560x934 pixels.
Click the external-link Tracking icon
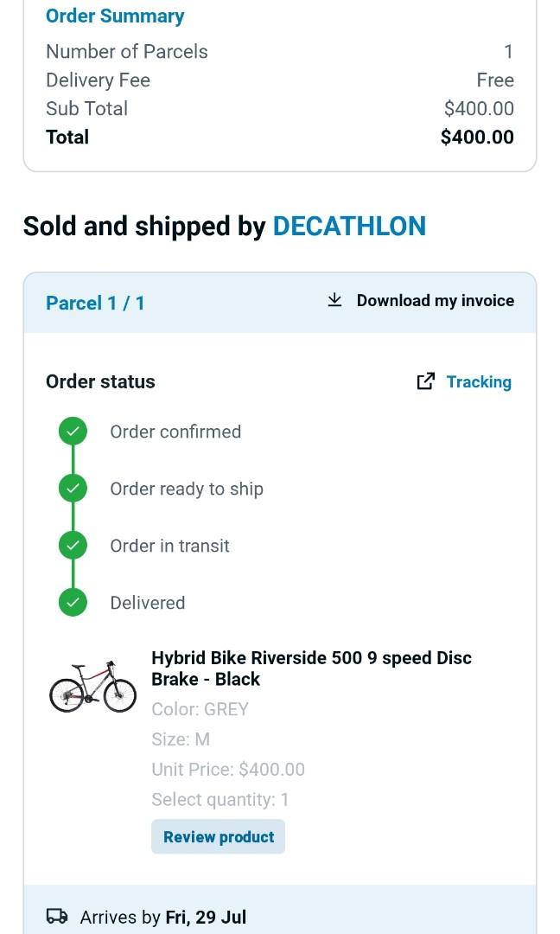click(425, 381)
